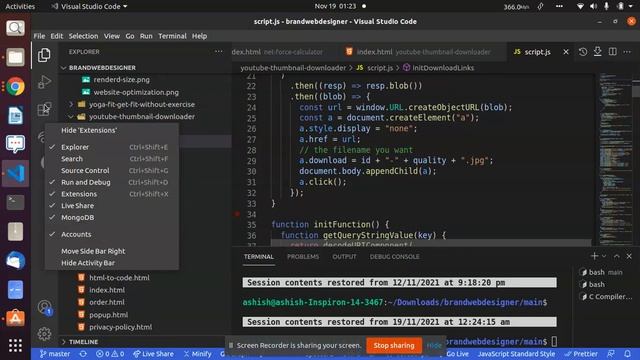Open the terminal launch profile dropdown arrow

click(604, 256)
